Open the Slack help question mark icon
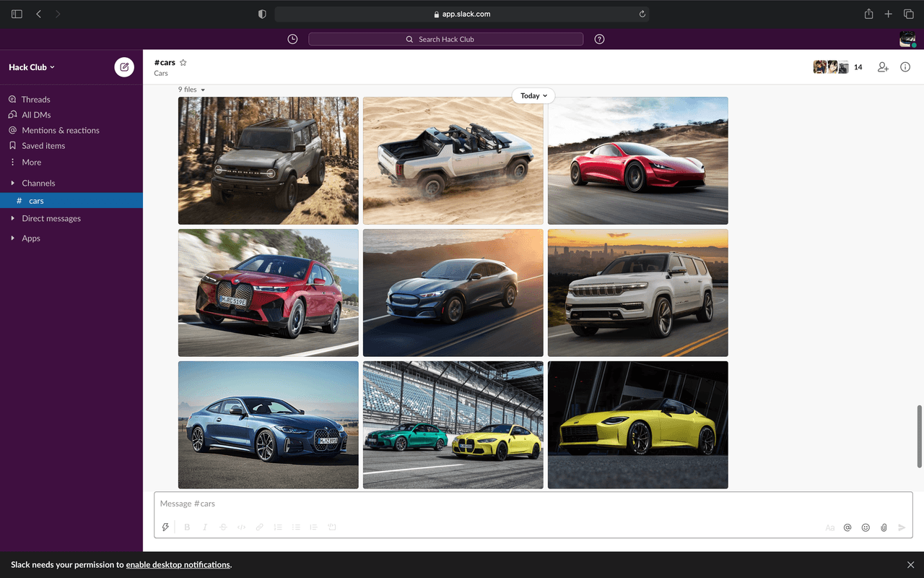Screen dimensions: 924x578 (x=599, y=39)
